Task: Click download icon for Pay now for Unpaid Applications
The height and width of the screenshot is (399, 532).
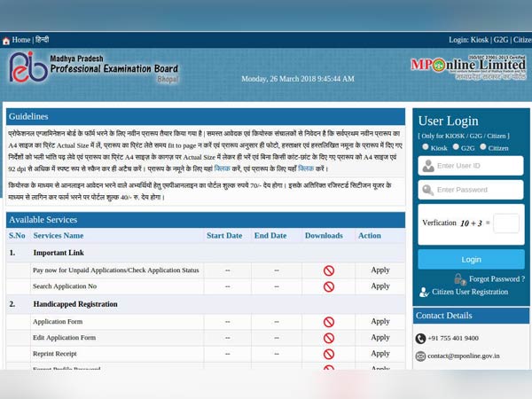Action: (329, 270)
